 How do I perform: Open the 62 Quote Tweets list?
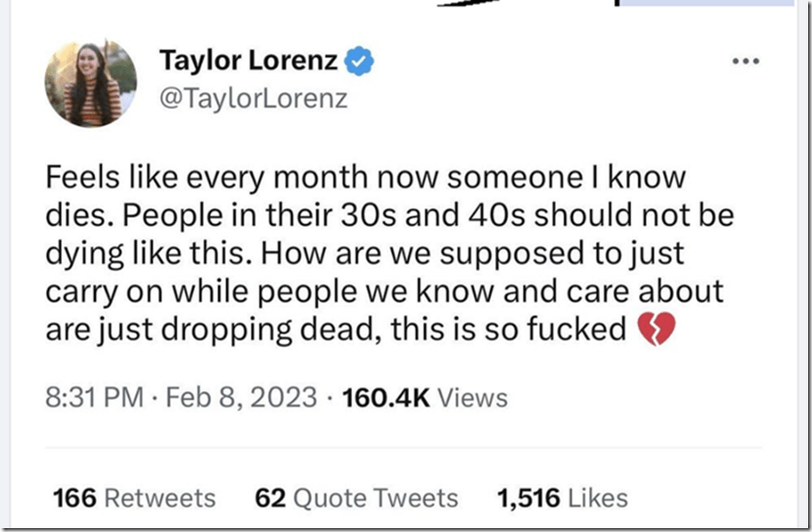tap(356, 498)
